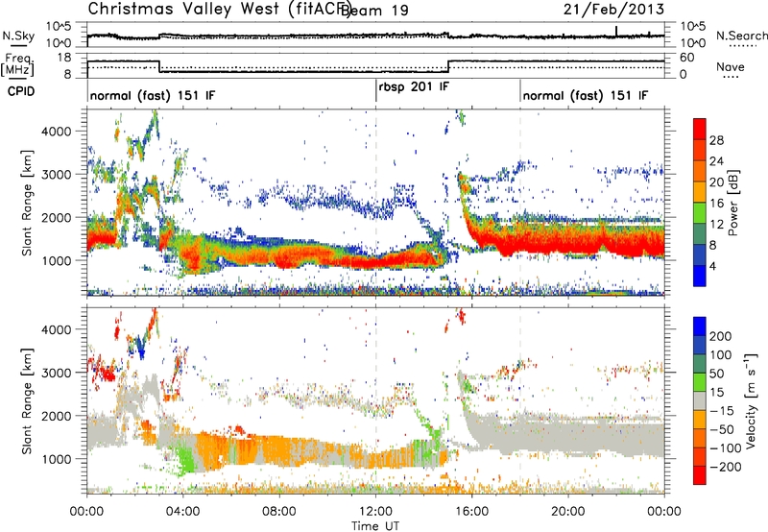Click the "Freq. [MHz]" axis label
This screenshot has width=768, height=532.
click(18, 65)
